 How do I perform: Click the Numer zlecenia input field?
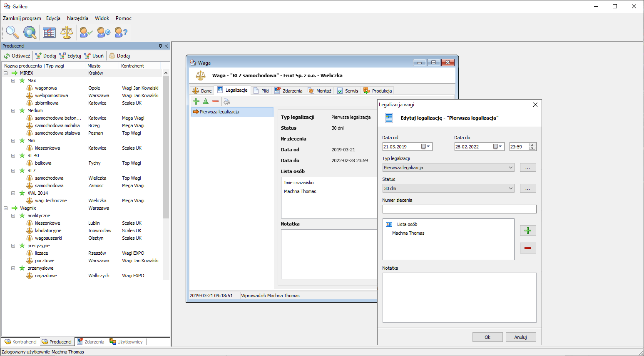coord(459,209)
